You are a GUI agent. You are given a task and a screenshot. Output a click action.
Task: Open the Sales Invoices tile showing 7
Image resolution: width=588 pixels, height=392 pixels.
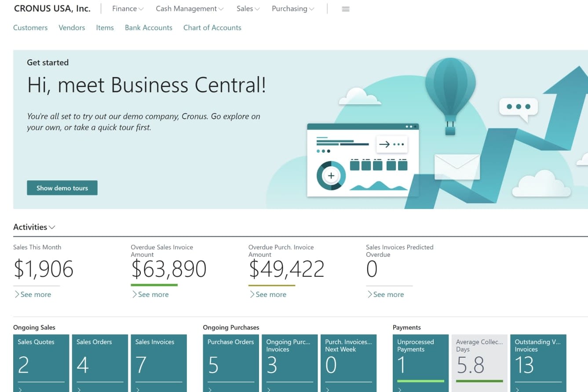pyautogui.click(x=159, y=363)
